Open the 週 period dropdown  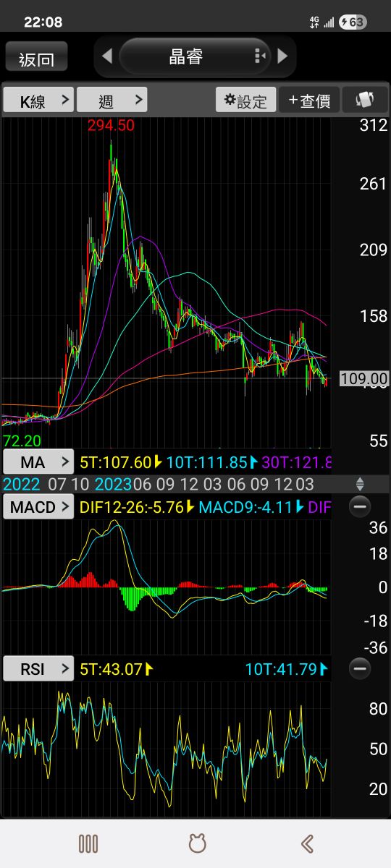[112, 100]
